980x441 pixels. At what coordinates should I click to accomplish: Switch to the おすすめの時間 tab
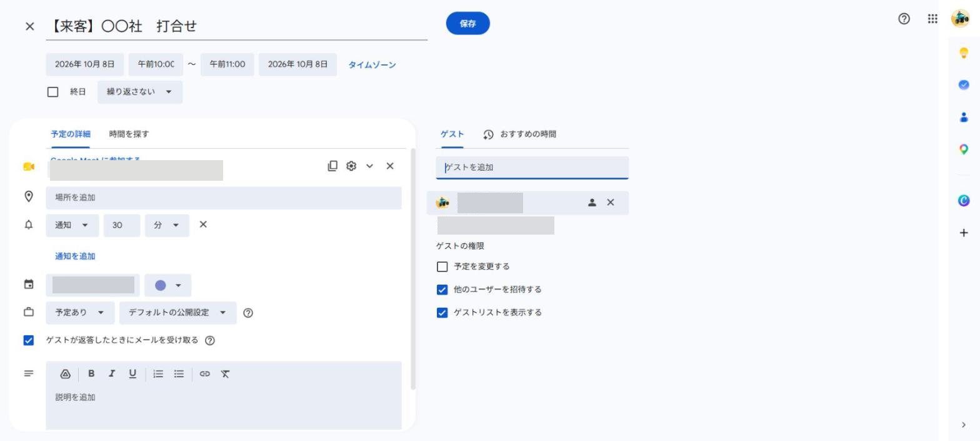(x=519, y=134)
